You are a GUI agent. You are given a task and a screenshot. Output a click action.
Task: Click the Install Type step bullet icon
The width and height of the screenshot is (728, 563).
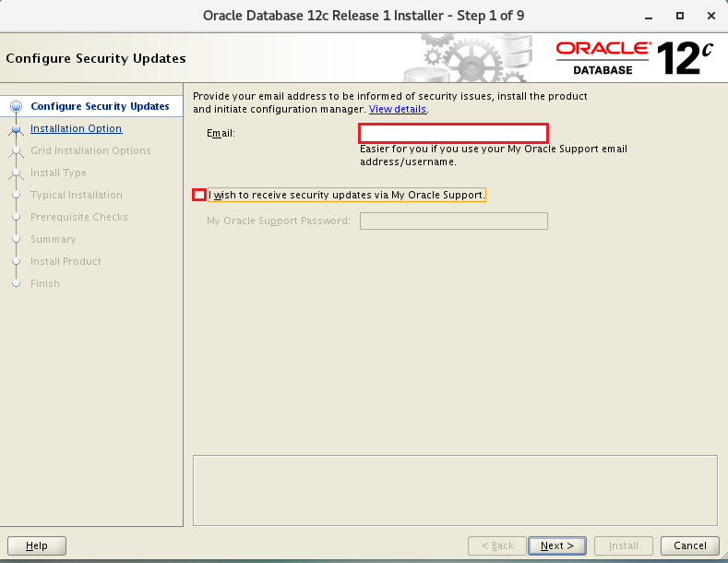point(17,174)
